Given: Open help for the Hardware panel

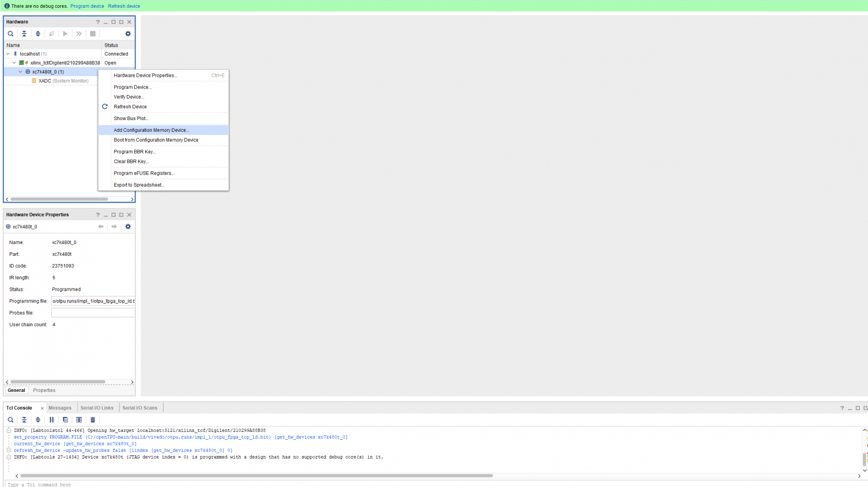Looking at the screenshot, I should click(98, 22).
